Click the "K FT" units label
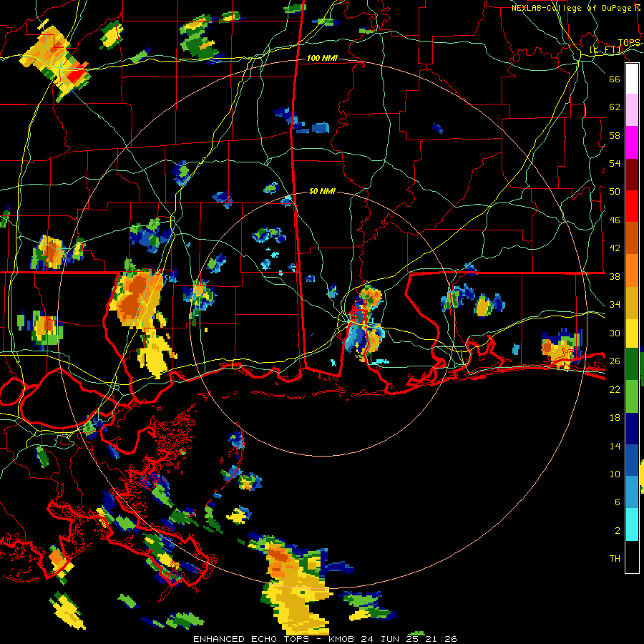 pos(606,50)
